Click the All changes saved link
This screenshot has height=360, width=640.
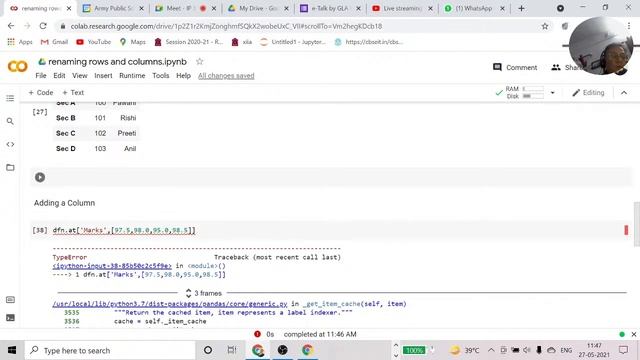click(x=226, y=76)
